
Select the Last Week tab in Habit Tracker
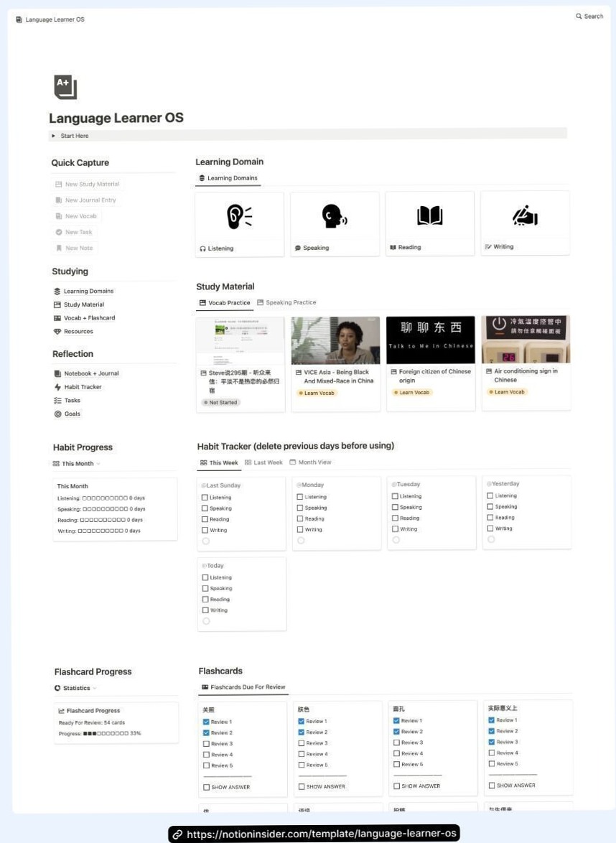coord(264,462)
